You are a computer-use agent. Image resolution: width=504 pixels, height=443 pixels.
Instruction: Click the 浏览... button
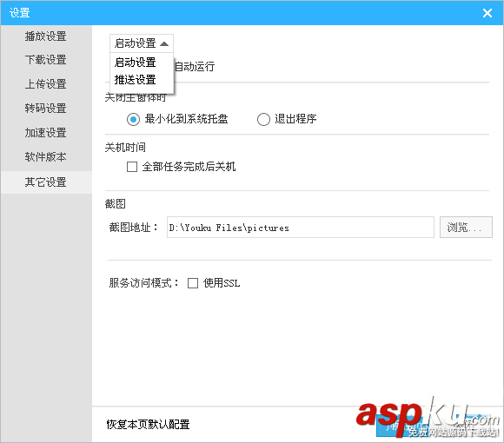pos(466,228)
